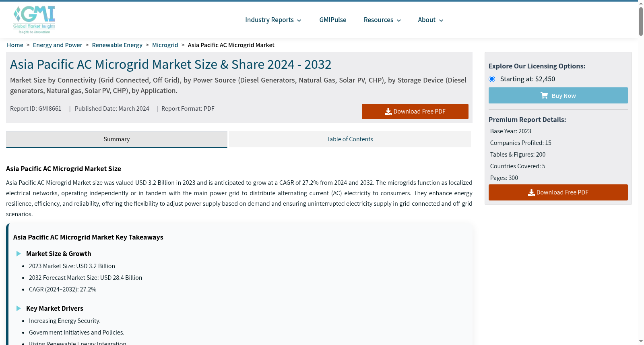Viewport: 644px width, 345px height.
Task: Click the arrow icon beside Key Market Drivers
Action: pyautogui.click(x=19, y=308)
